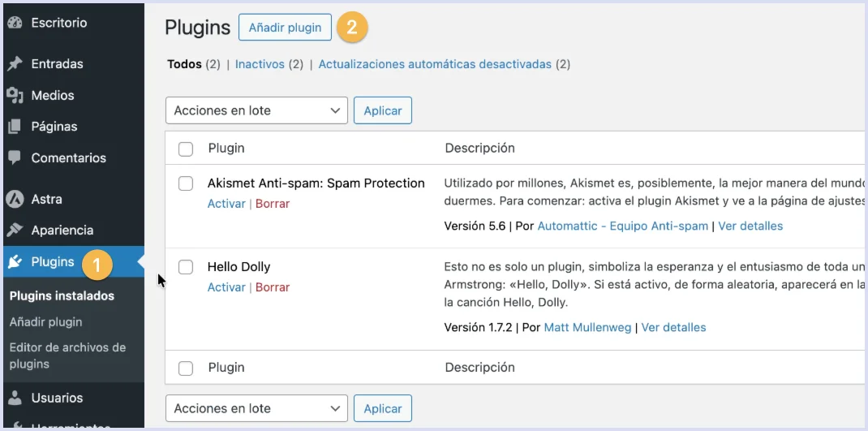Open the top Acciones en lote dropdown
The width and height of the screenshot is (868, 431).
coord(256,110)
